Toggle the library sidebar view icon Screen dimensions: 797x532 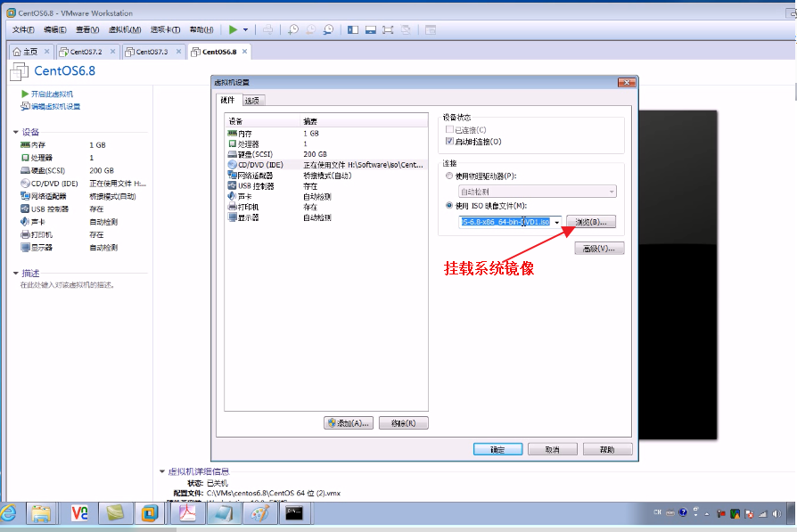click(353, 30)
